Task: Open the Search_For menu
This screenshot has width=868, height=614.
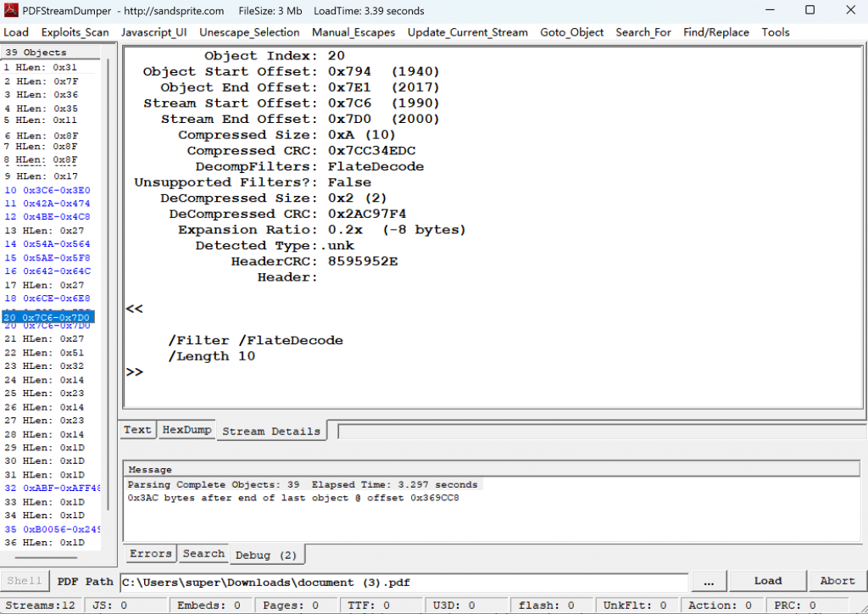Action: 643,32
